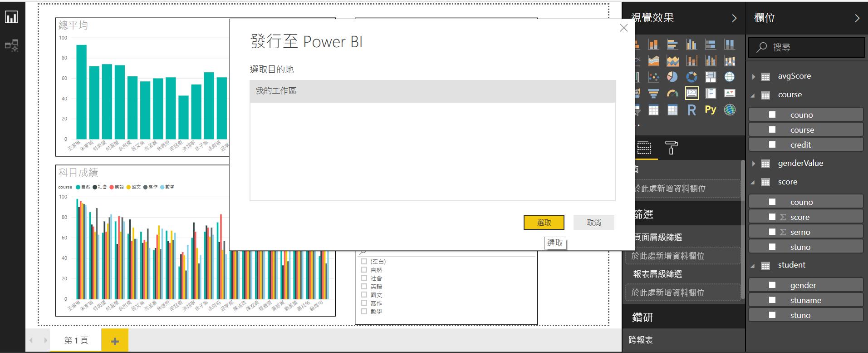This screenshot has width=868, height=353.
Task: Click 自然 legend color marker
Action: [x=78, y=187]
